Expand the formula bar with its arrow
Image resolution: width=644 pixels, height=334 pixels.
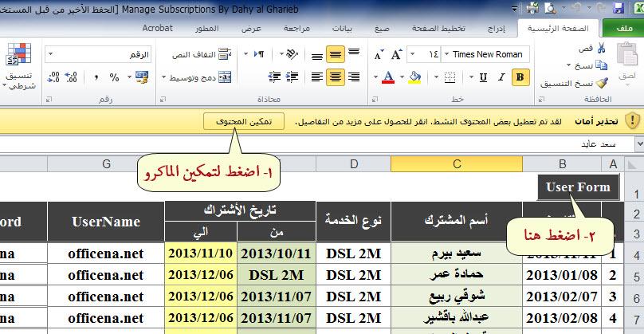click(639, 144)
